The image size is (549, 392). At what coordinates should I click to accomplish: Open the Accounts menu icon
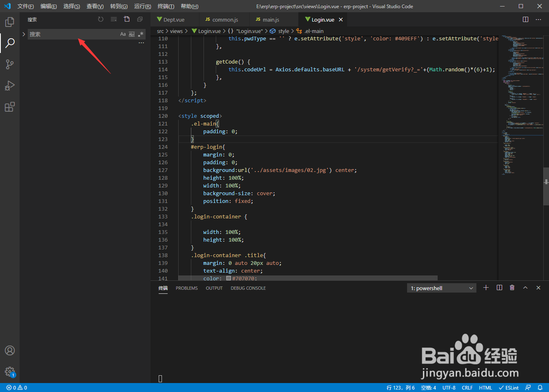click(10, 350)
